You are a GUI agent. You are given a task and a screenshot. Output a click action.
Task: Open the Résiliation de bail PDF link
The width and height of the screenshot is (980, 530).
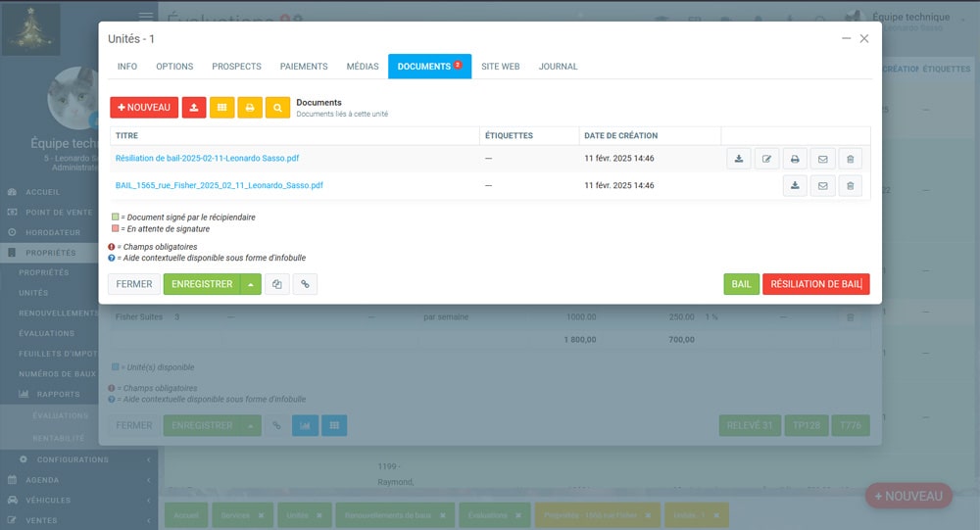click(x=208, y=159)
